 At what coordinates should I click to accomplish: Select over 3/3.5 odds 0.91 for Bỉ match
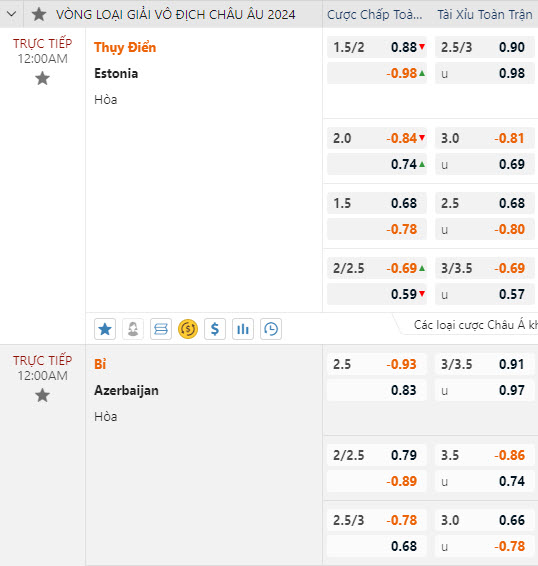point(485,364)
